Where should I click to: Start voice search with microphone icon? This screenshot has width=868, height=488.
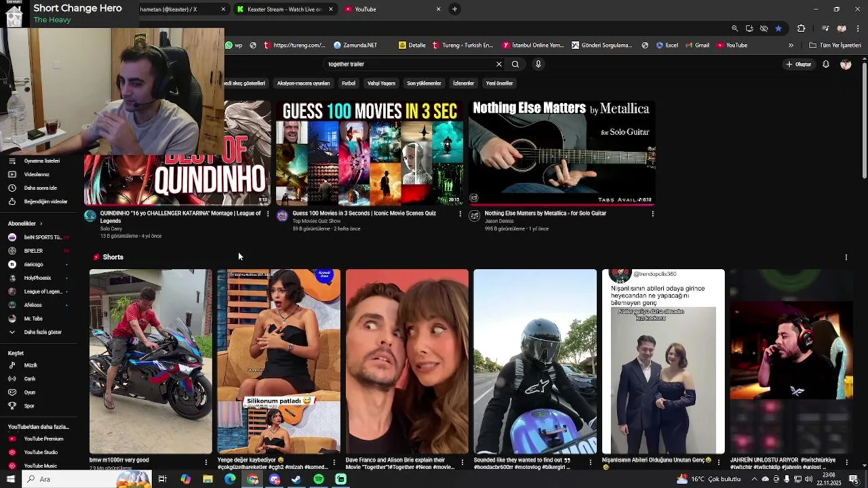tap(538, 64)
